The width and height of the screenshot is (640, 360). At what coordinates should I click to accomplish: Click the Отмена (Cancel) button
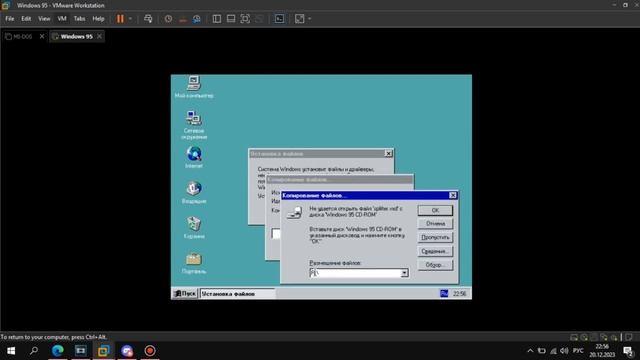[435, 224]
